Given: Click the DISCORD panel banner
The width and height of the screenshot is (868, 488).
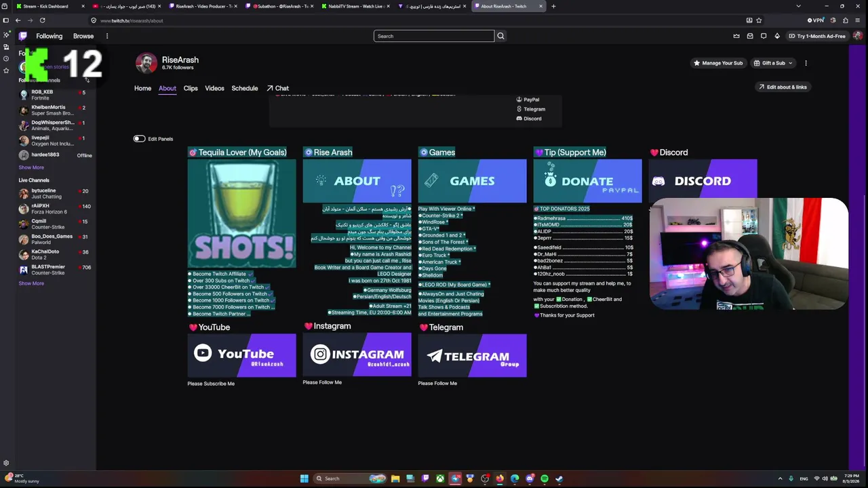Looking at the screenshot, I should pos(703,179).
